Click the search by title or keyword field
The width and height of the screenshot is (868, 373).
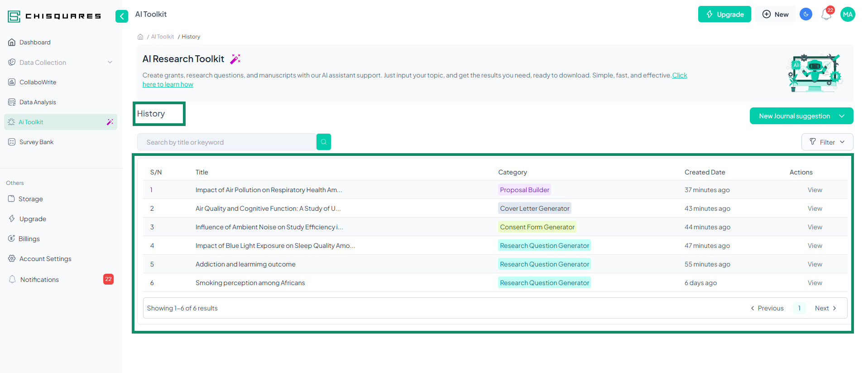tap(226, 142)
